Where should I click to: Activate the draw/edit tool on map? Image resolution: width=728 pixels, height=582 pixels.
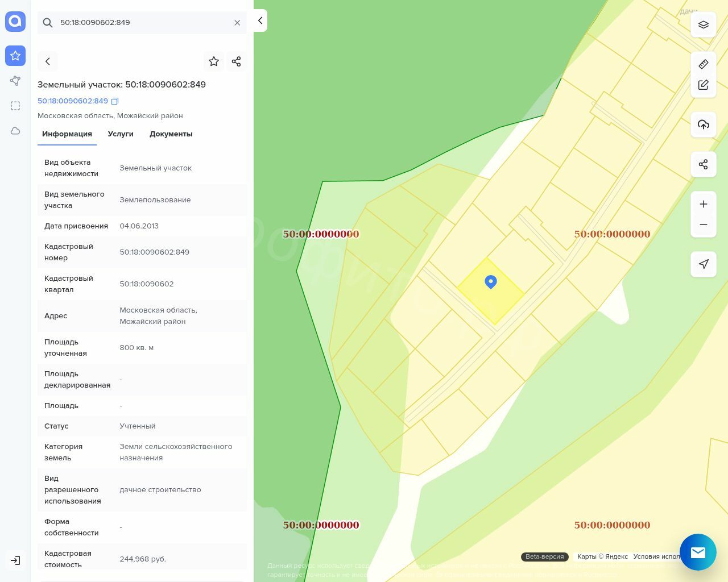(x=703, y=85)
